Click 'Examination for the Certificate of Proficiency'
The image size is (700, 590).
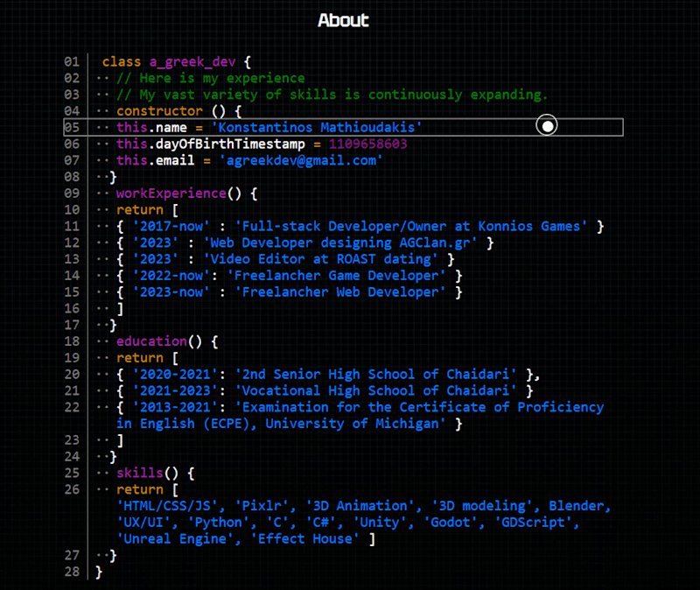419,407
